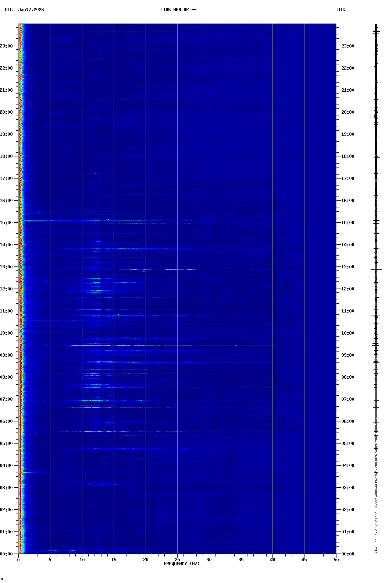Click the LTHK HHN HP station title
This screenshot has width=392, height=583.
pos(178,10)
